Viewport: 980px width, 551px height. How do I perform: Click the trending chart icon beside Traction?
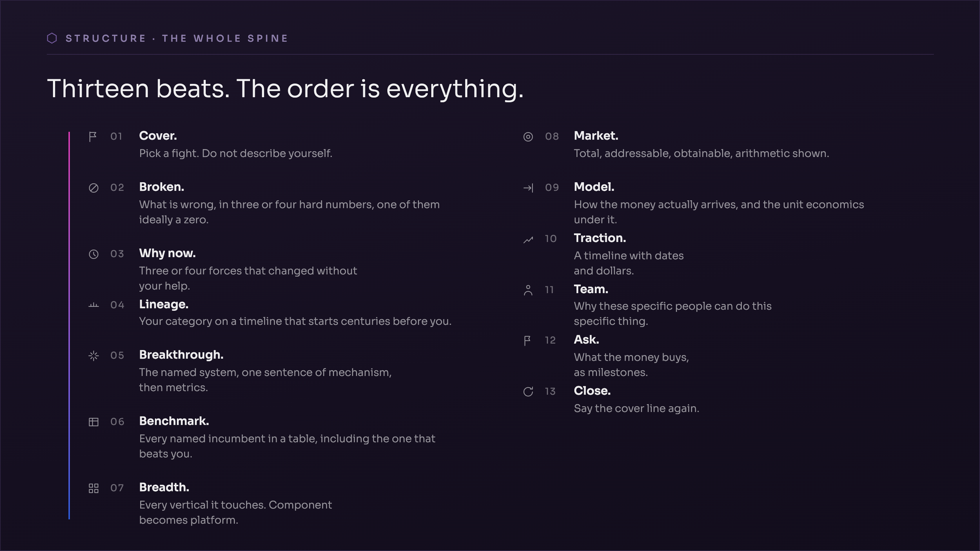point(528,239)
